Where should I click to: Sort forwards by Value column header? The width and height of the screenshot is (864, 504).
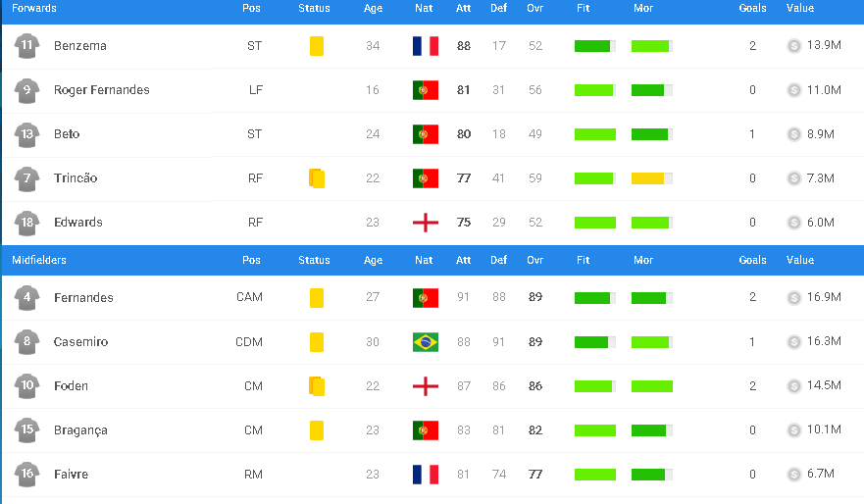point(800,8)
